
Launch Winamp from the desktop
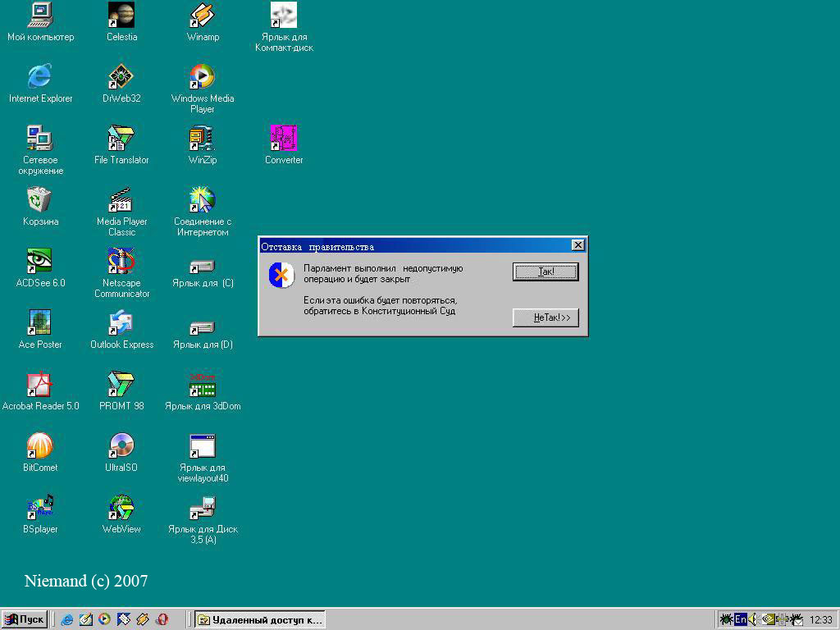[x=202, y=15]
